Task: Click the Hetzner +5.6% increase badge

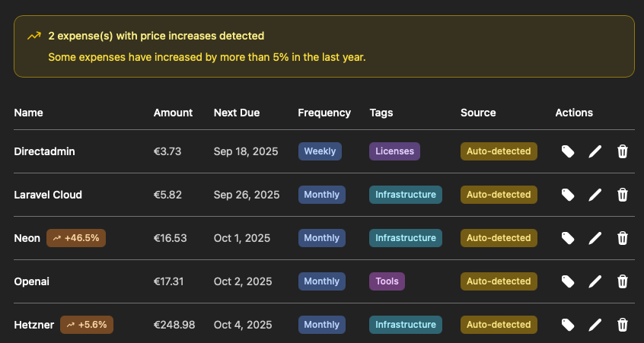Action: pos(87,325)
